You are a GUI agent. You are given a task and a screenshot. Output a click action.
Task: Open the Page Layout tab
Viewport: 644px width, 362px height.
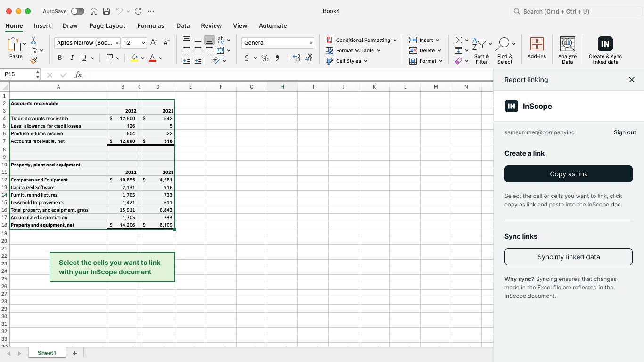click(x=107, y=26)
